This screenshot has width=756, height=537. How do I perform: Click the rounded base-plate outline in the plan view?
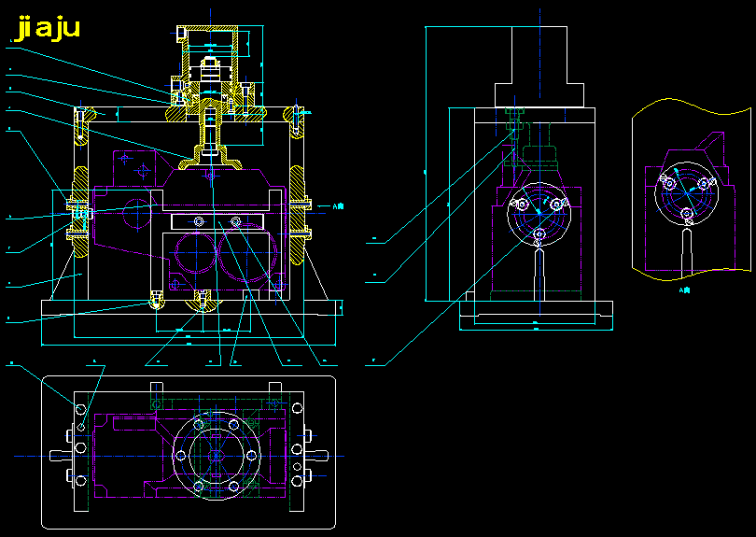189,452
